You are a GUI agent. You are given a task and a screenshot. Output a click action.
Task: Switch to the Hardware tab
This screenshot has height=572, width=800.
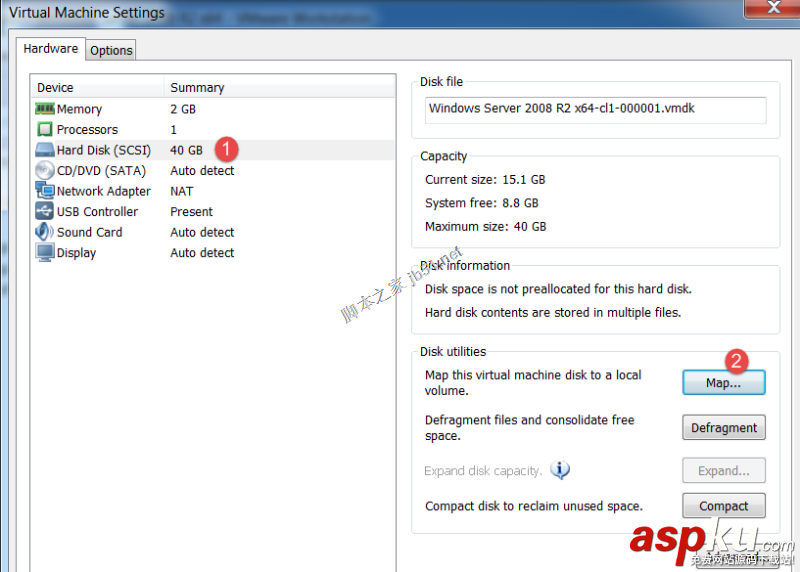[x=51, y=48]
